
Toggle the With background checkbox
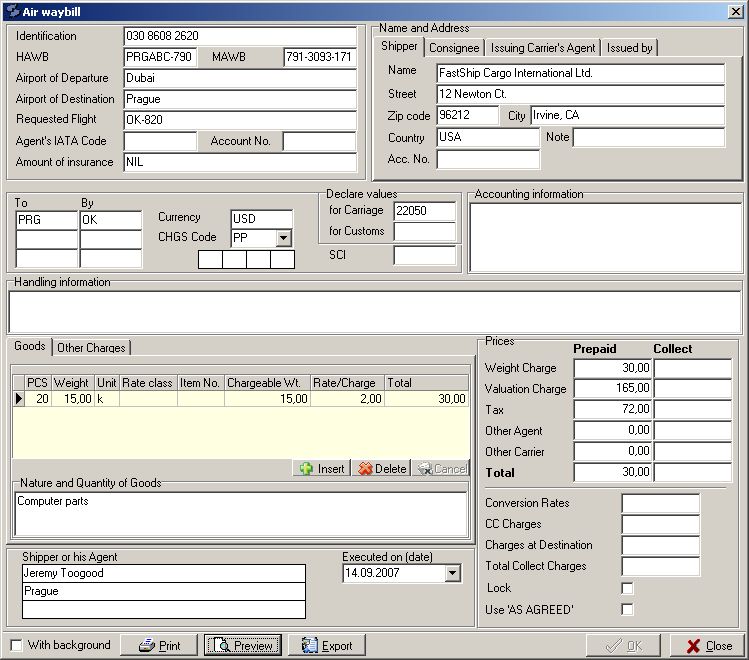click(16, 645)
